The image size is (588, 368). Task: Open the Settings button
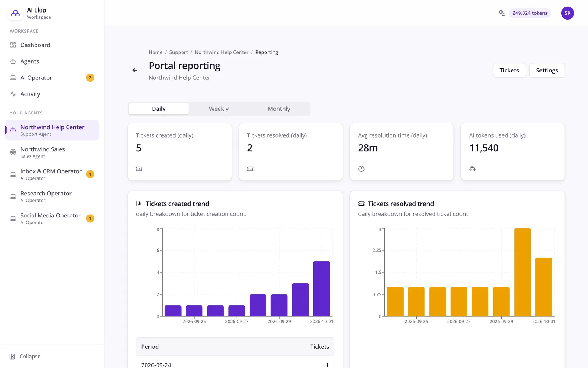point(547,70)
